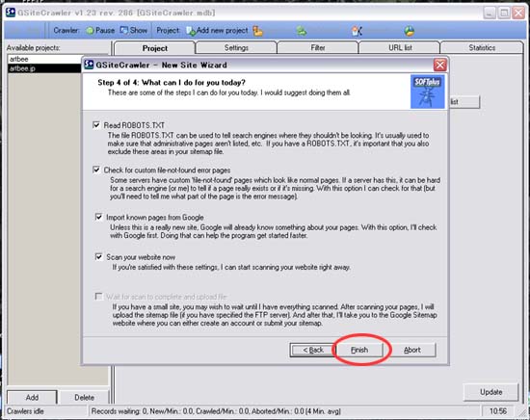Click the 10:56 clock in status bar

click(x=498, y=411)
